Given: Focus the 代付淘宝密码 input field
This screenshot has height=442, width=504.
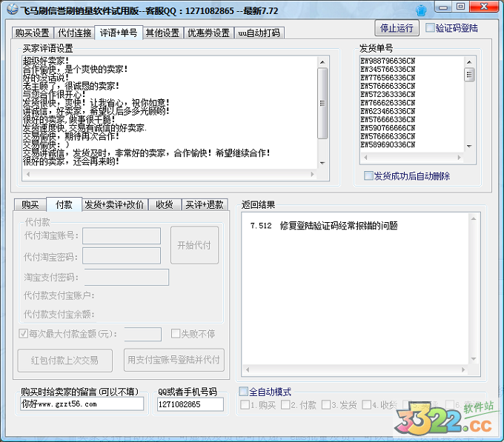Looking at the screenshot, I should [122, 256].
